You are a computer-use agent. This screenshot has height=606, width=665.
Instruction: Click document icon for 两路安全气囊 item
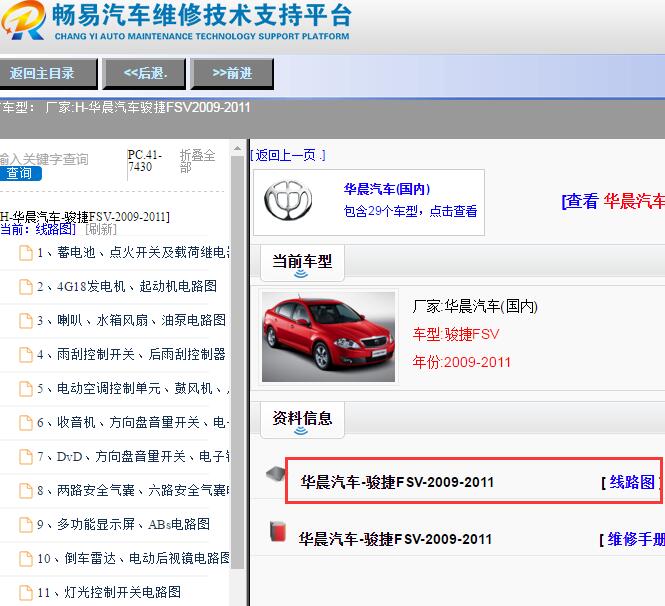26,491
